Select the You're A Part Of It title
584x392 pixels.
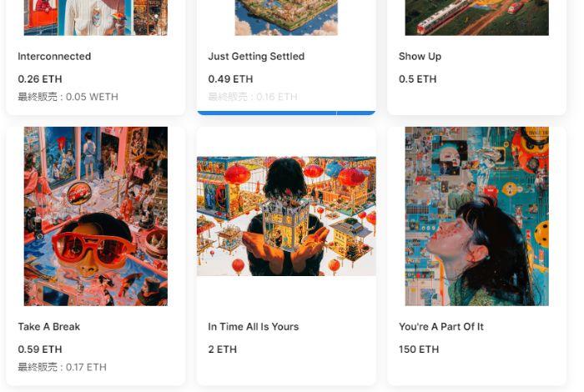(441, 326)
